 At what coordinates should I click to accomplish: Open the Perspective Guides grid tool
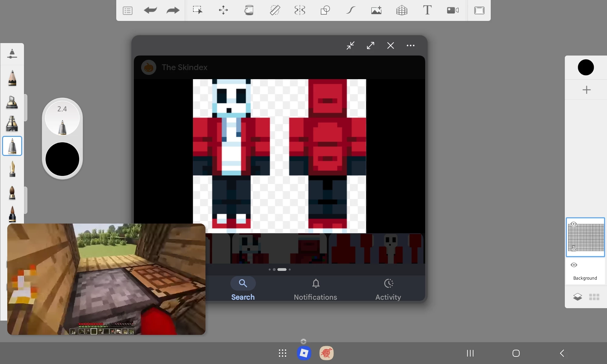402,10
